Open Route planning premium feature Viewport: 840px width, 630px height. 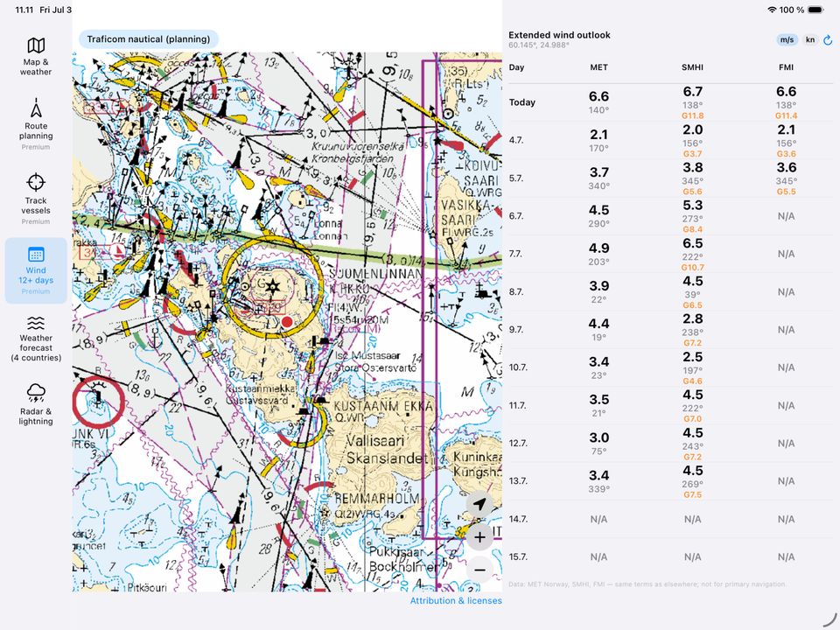coord(36,123)
